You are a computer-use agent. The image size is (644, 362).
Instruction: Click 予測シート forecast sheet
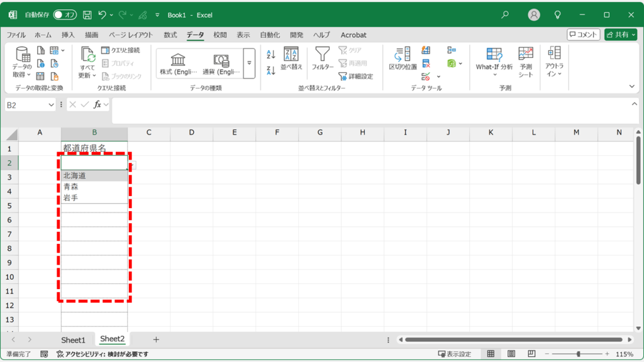click(x=526, y=62)
